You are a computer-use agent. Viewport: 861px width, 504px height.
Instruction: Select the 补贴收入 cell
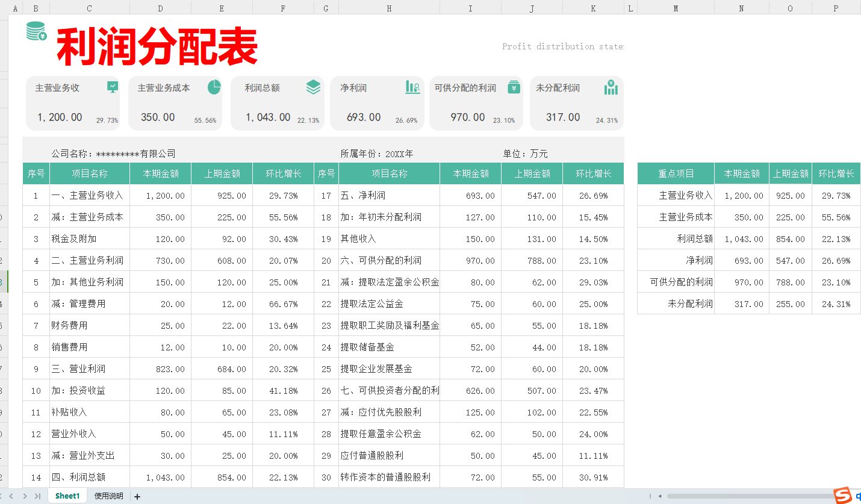pos(90,412)
